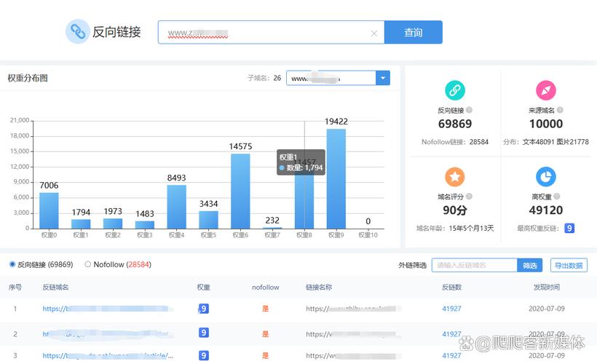Image resolution: width=597 pixels, height=364 pixels.
Task: Click the 权重 column header
Action: [204, 287]
